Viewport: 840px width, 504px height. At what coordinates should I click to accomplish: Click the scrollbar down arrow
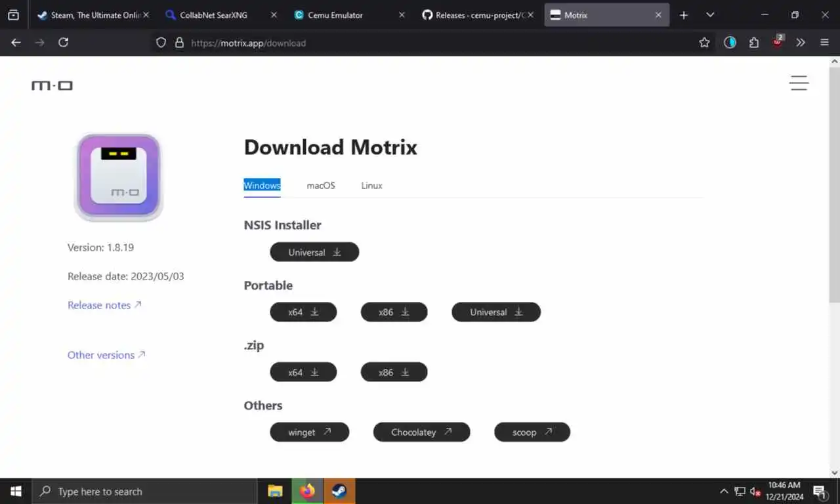835,472
